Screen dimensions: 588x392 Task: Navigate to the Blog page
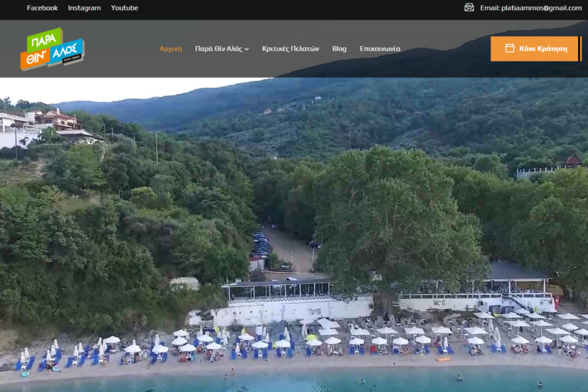point(339,49)
